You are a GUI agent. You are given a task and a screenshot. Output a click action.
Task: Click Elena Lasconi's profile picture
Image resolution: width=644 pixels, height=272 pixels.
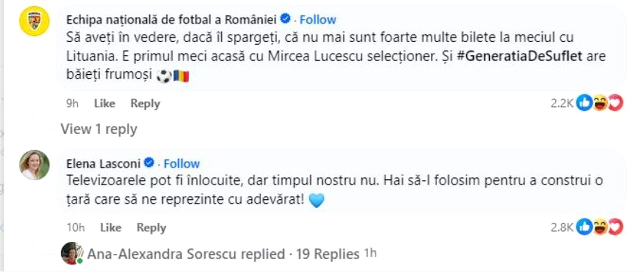[x=35, y=165]
